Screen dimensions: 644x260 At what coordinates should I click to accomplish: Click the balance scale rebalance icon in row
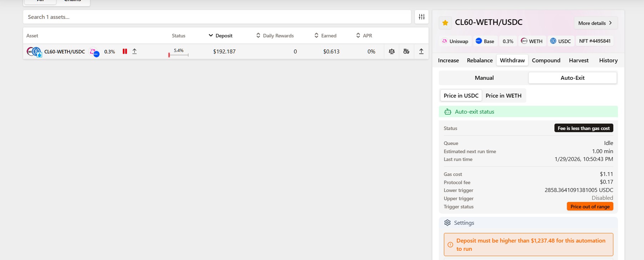pyautogui.click(x=391, y=51)
